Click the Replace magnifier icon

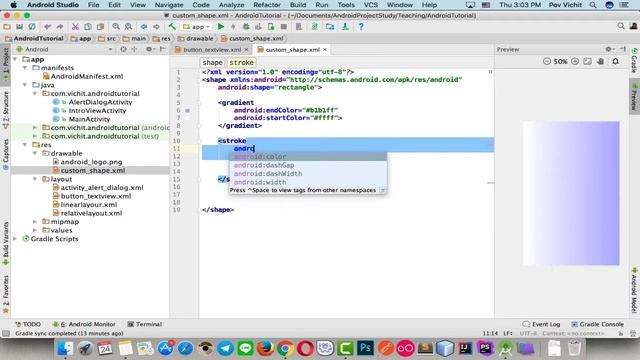coord(128,27)
